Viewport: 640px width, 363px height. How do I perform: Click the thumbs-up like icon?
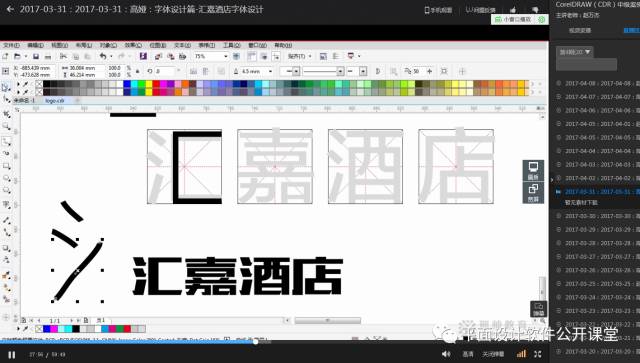pos(513,9)
